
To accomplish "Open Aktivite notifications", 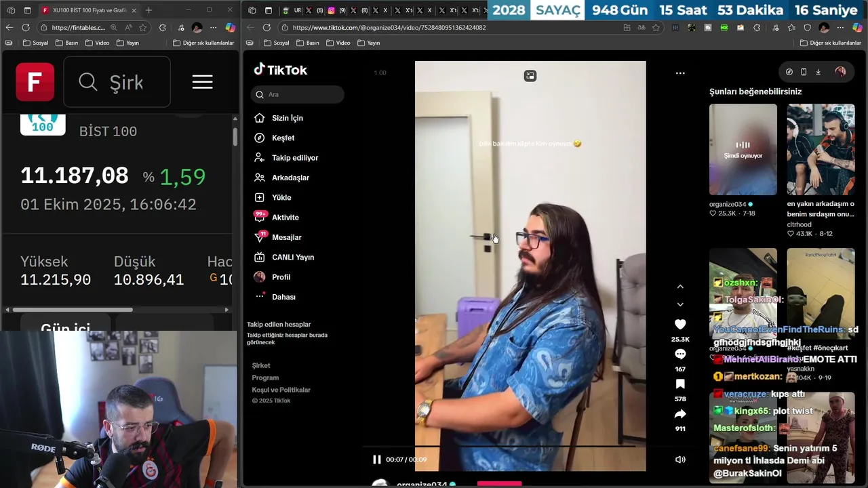I will tap(276, 218).
